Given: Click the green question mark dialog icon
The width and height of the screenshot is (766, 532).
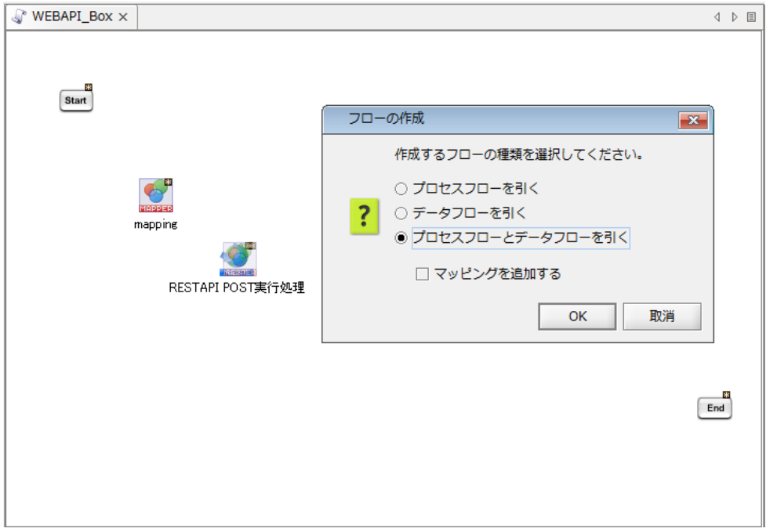Looking at the screenshot, I should pyautogui.click(x=364, y=216).
